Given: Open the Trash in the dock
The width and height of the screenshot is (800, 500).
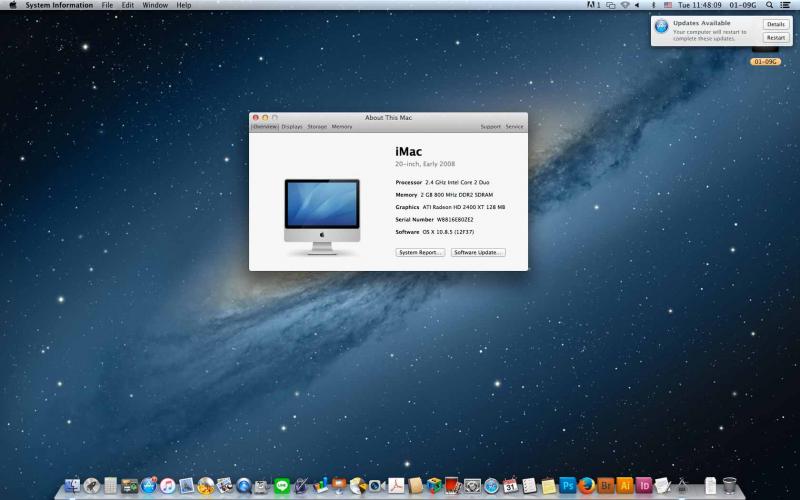Looking at the screenshot, I should tap(730, 486).
